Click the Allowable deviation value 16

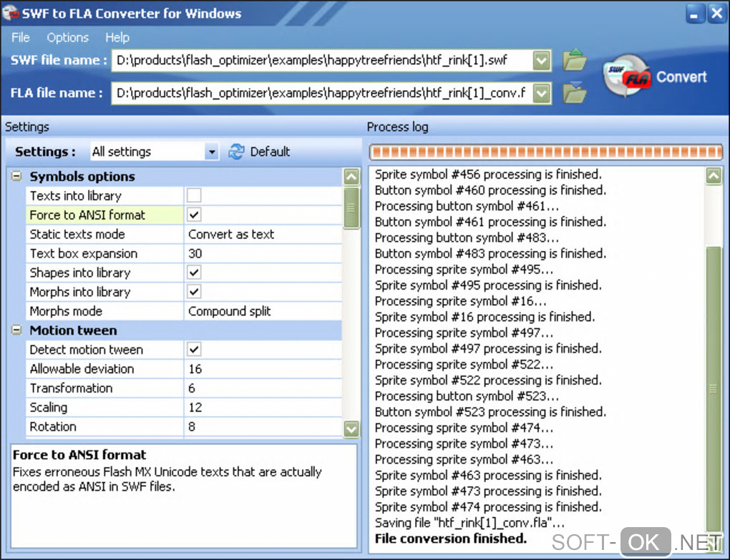click(x=263, y=369)
